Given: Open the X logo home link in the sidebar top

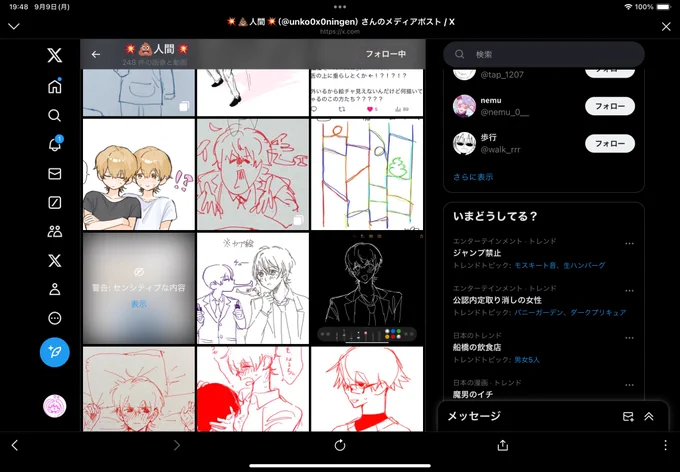Looking at the screenshot, I should [x=55, y=56].
